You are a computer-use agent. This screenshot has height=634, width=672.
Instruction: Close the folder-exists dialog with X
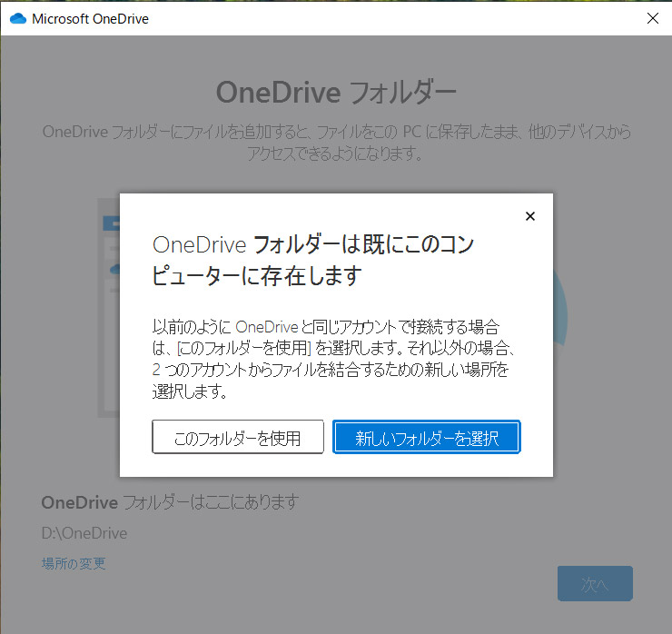click(x=530, y=216)
